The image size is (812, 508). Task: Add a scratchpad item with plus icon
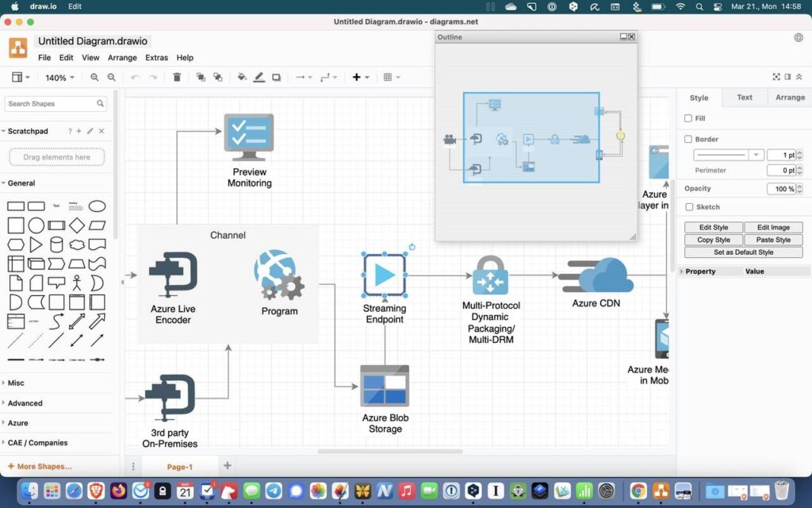(79, 131)
